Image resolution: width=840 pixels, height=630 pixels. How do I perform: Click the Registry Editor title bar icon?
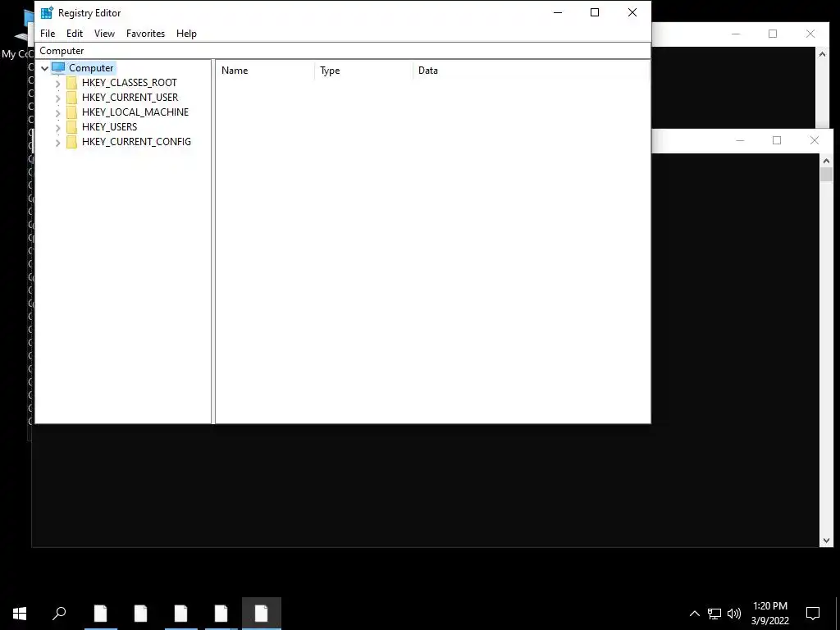coord(47,12)
